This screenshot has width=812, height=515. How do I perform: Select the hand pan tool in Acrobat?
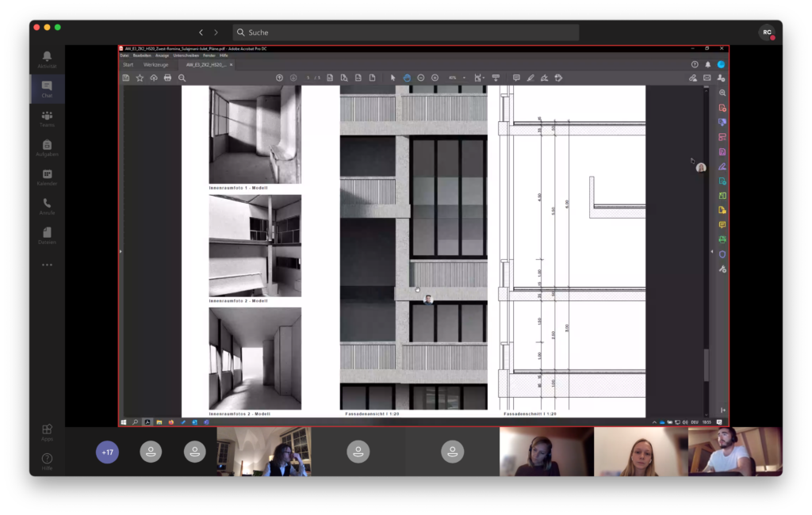(x=407, y=78)
